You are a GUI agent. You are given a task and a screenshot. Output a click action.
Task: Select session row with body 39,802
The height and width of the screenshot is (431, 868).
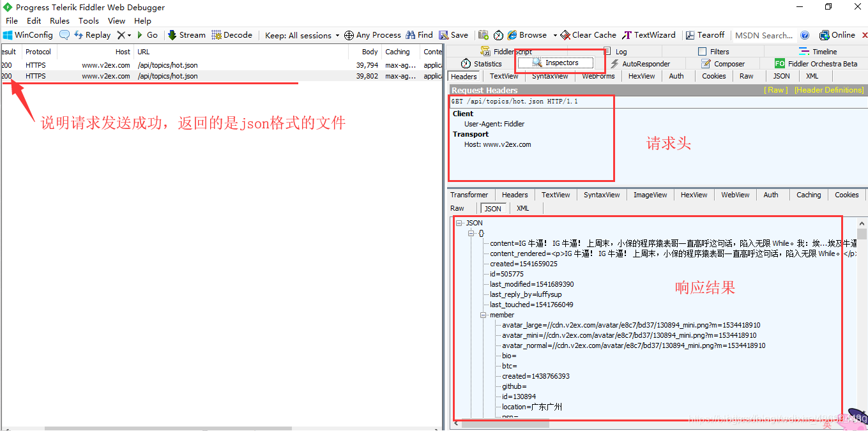tap(221, 76)
